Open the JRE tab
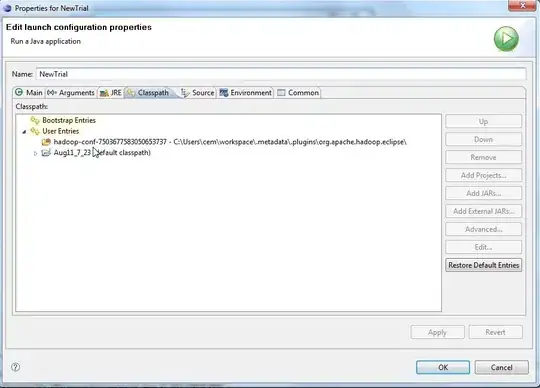540x388 pixels. [111, 93]
